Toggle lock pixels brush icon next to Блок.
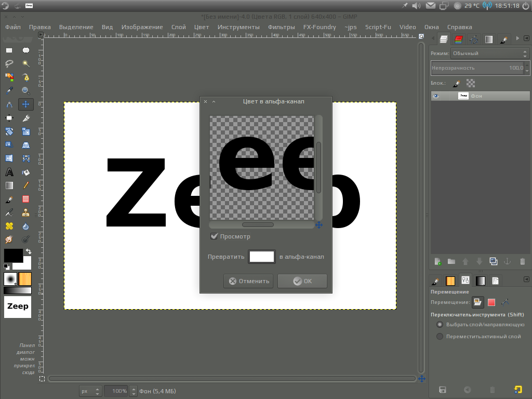532x399 pixels. pos(456,83)
